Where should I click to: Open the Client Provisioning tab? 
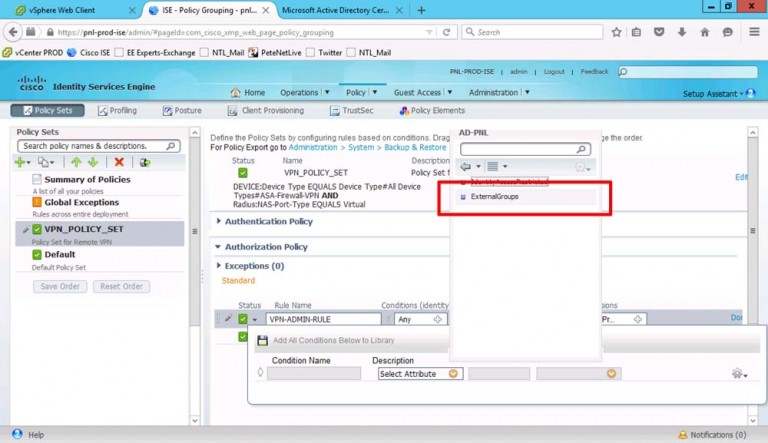pyautogui.click(x=266, y=110)
